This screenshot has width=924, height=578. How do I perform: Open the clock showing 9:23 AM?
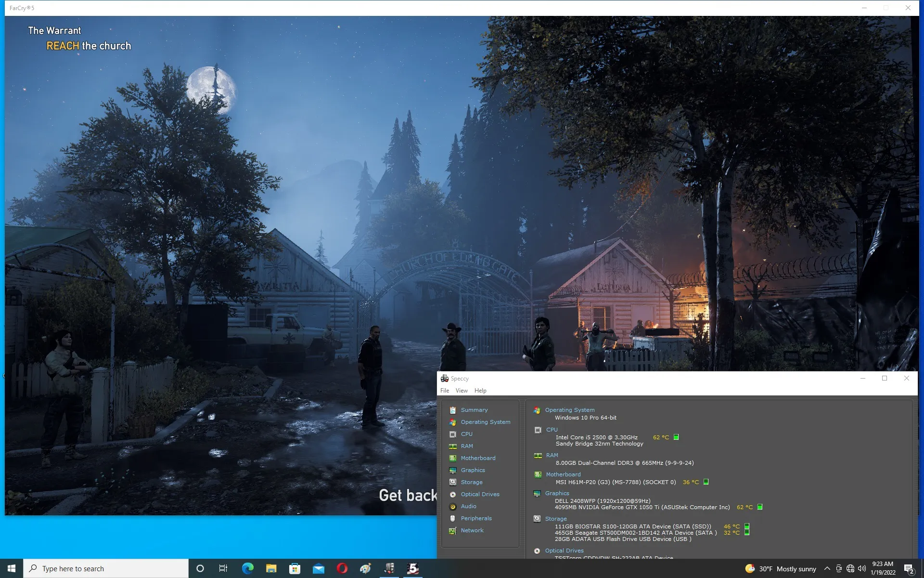click(x=883, y=568)
